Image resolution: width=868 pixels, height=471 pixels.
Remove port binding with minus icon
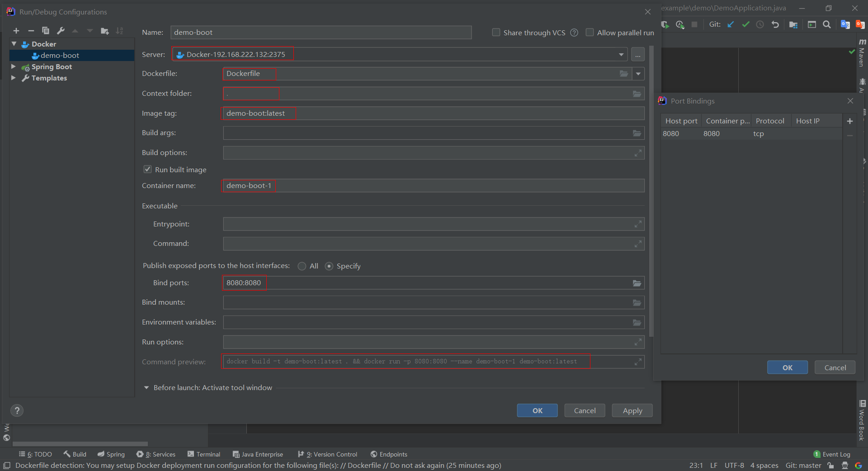(850, 136)
